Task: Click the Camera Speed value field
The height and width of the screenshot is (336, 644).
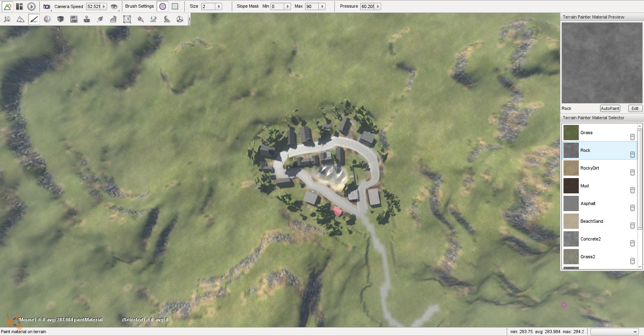Action: click(93, 6)
